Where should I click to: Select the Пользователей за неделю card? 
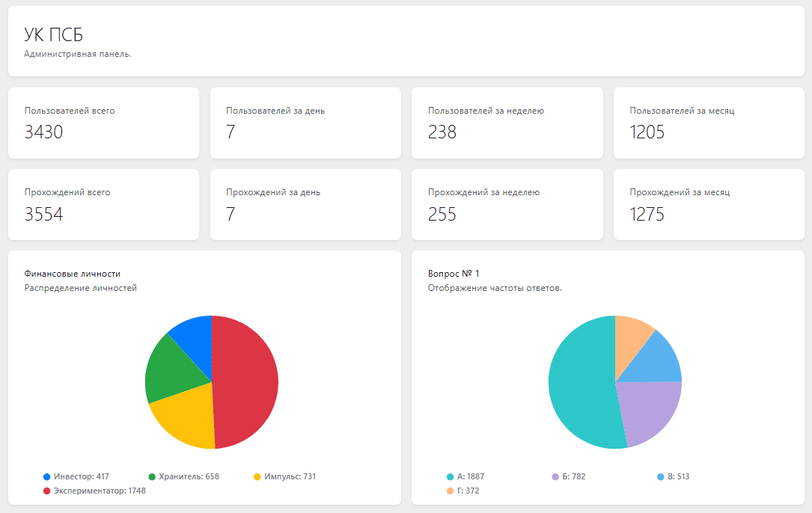tap(507, 123)
